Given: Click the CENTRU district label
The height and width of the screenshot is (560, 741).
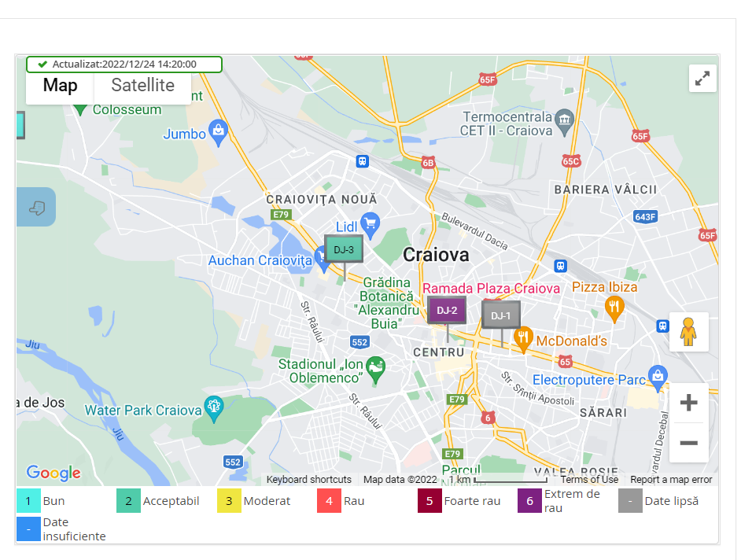Looking at the screenshot, I should pos(439,352).
